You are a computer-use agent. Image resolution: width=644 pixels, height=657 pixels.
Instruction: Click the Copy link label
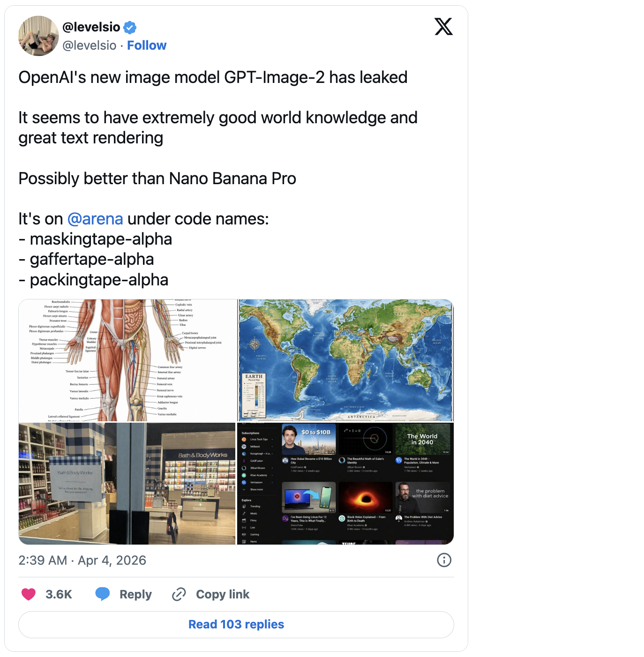pyautogui.click(x=223, y=594)
